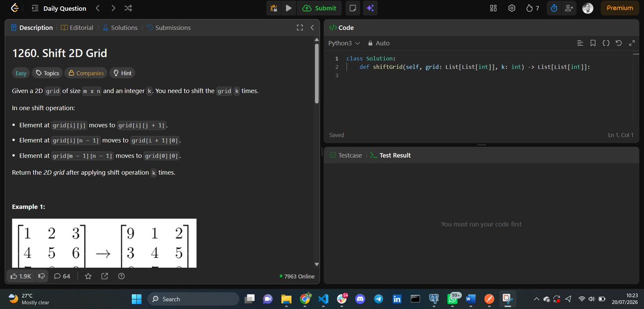Screen dimensions: 644x309
Task: Open the 64 comments
Action: [x=62, y=276]
